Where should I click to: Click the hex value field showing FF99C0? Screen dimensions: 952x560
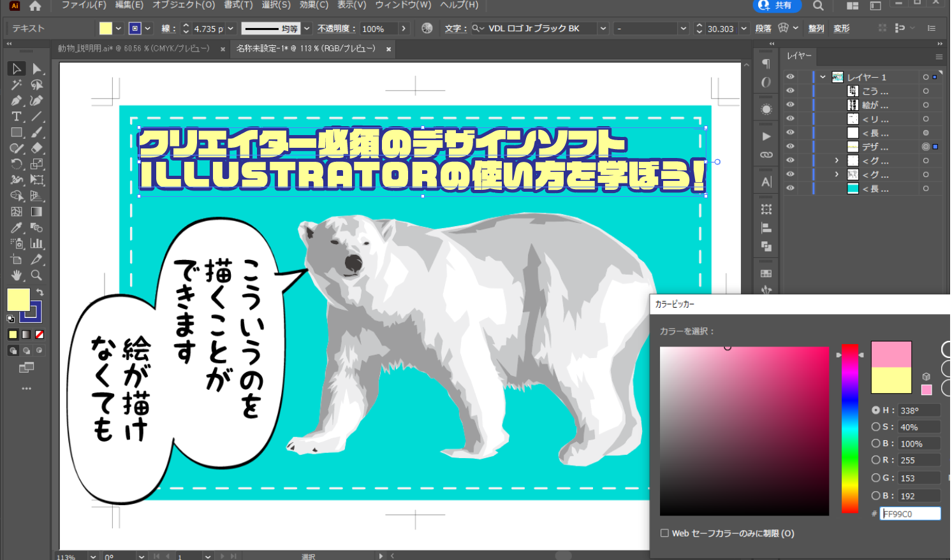point(910,513)
